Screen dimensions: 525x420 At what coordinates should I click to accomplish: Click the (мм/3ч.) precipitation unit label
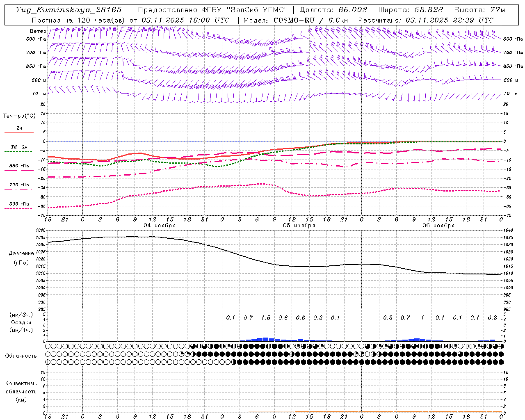click(21, 315)
